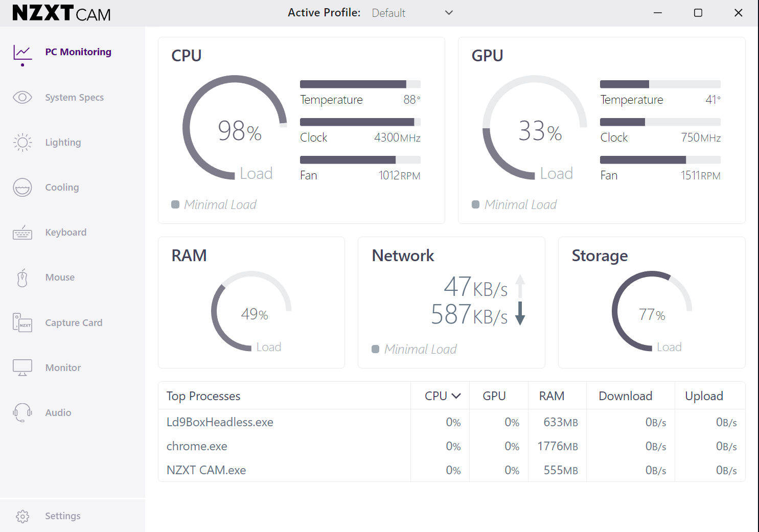Open System Specs via eye icon
This screenshot has height=532, width=759.
(x=22, y=97)
